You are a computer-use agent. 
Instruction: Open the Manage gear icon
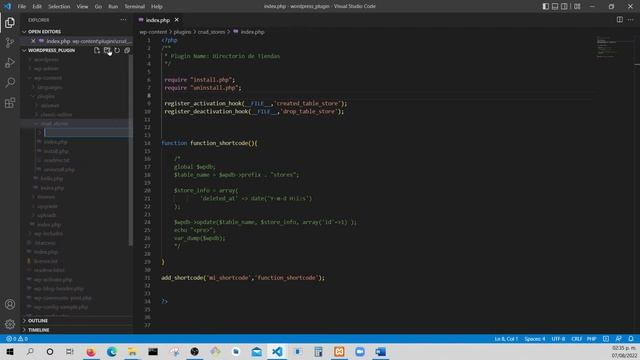tap(10, 324)
